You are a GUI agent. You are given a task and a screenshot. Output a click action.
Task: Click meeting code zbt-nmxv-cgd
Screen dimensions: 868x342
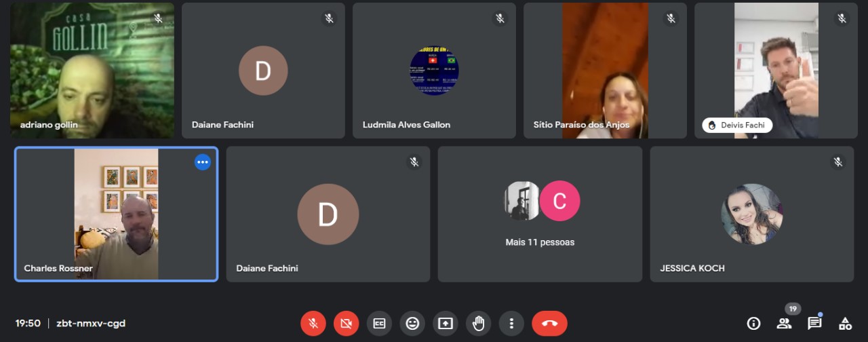tap(90, 324)
